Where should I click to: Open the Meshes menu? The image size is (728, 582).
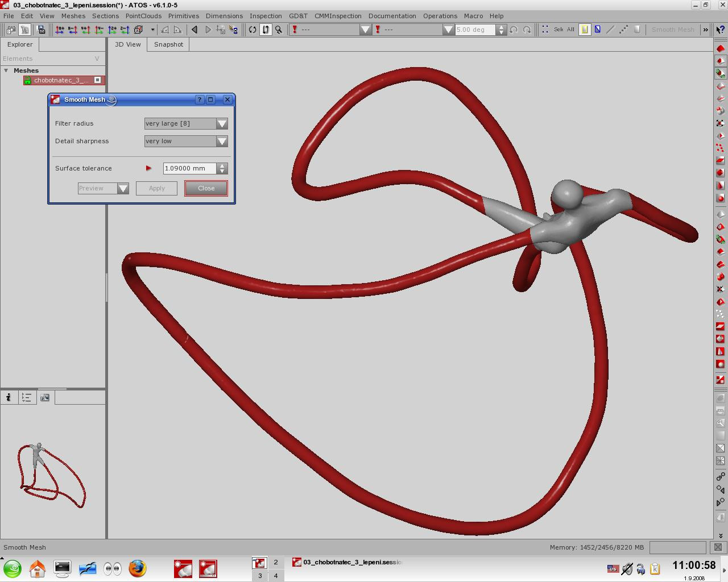coord(73,16)
